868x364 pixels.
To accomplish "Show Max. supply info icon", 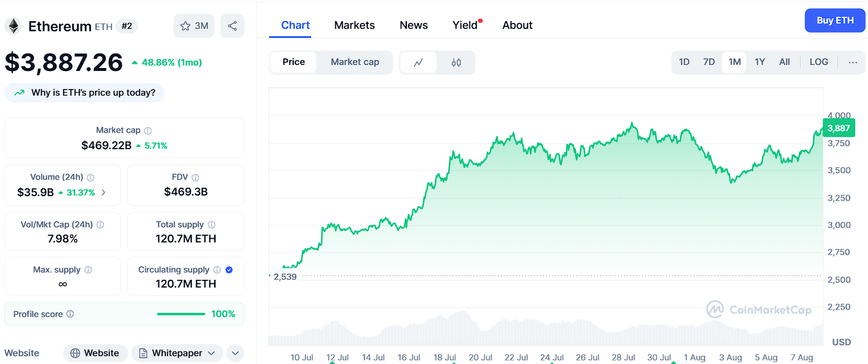I will coord(88,270).
